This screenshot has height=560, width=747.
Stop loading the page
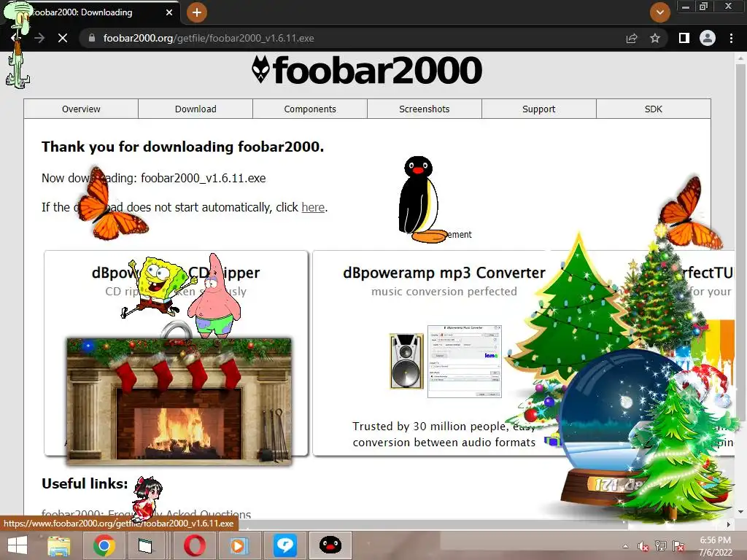(x=63, y=38)
